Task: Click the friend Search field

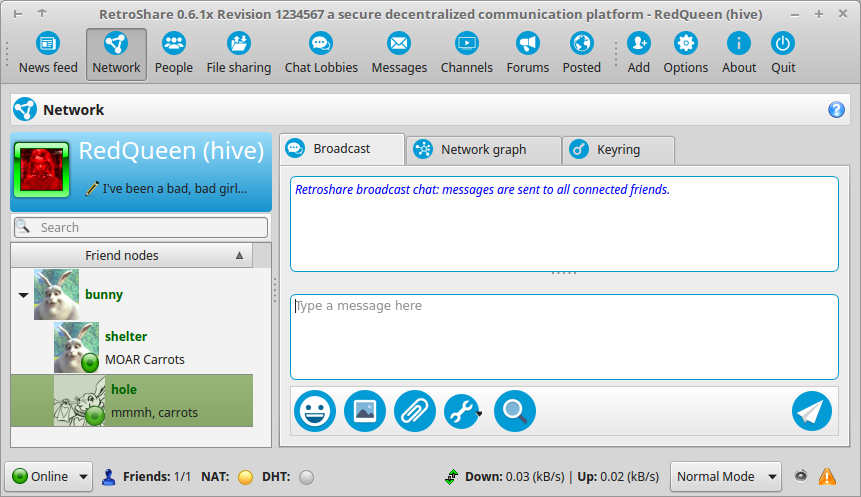Action: point(141,227)
